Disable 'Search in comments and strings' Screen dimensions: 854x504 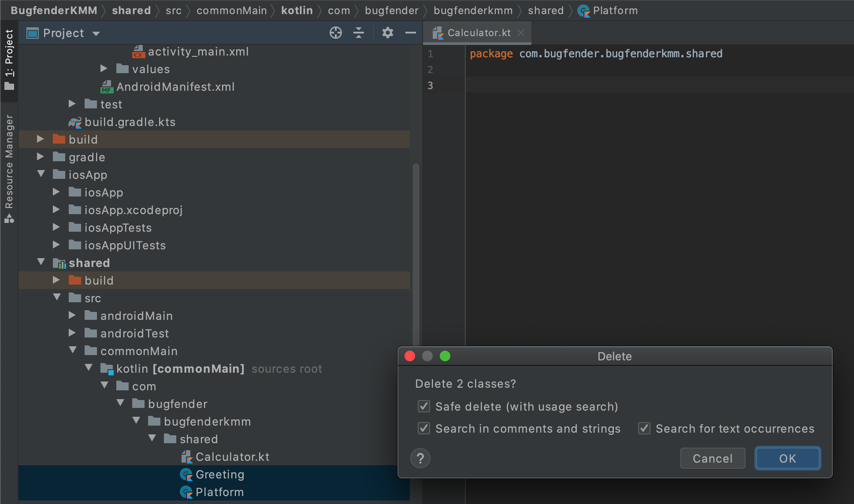423,428
